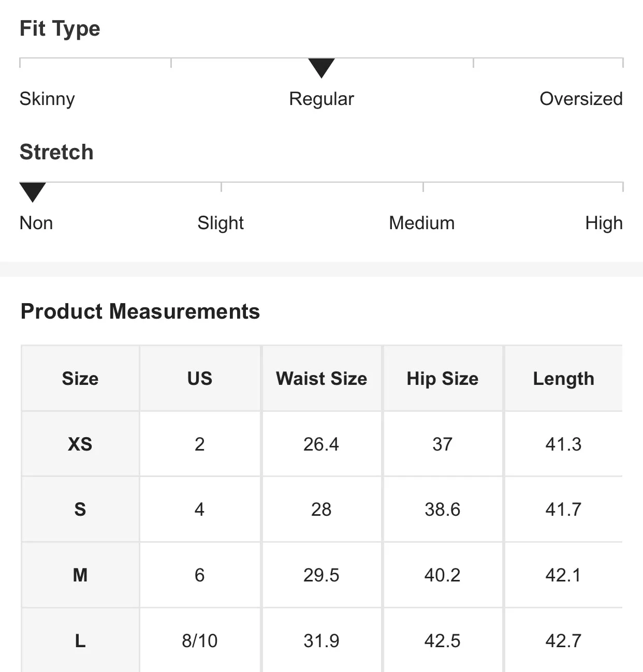The width and height of the screenshot is (643, 672).
Task: Click the Hip Size column header
Action: (x=443, y=378)
